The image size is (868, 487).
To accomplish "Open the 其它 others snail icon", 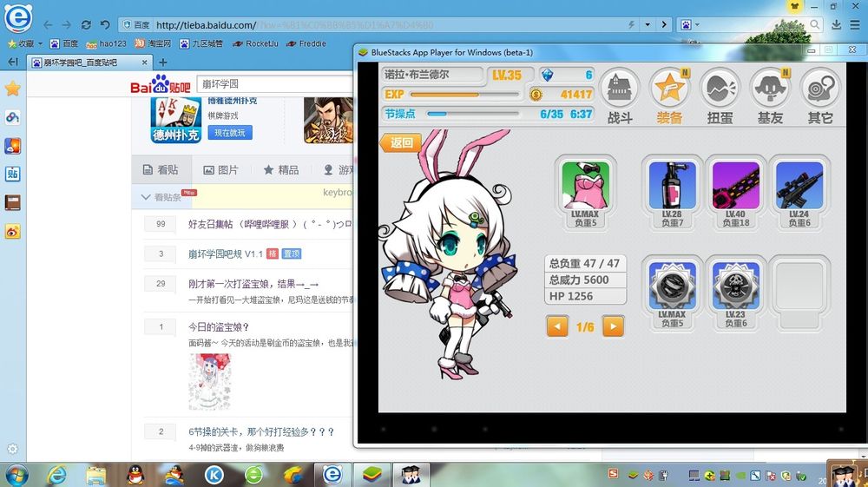I will click(820, 96).
